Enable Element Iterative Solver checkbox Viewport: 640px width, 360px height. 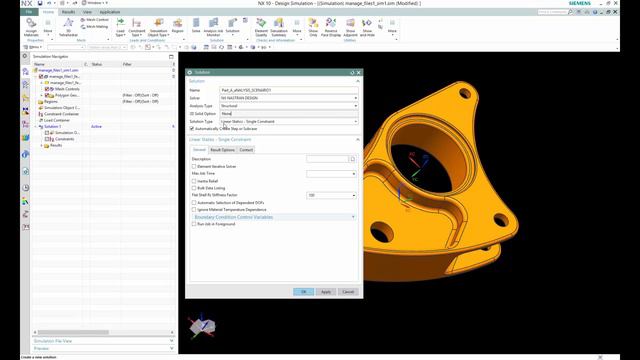click(x=194, y=167)
